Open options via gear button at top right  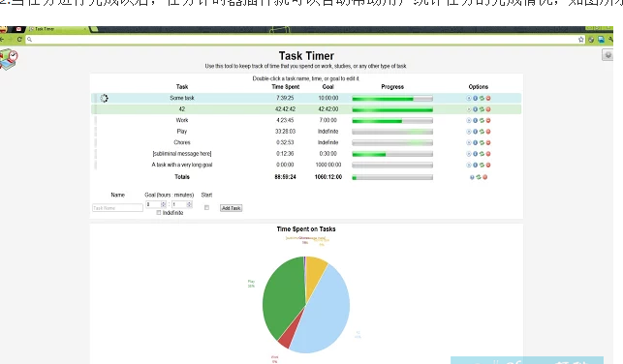coord(607,55)
